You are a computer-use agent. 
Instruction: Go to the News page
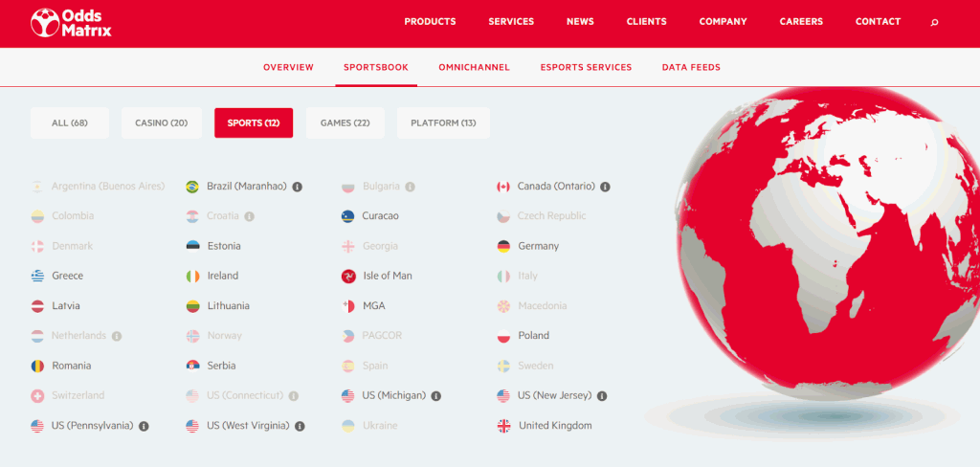click(x=580, y=22)
